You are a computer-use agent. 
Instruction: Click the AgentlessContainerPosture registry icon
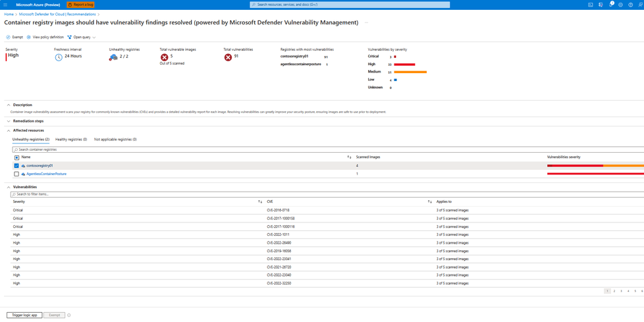coord(24,174)
